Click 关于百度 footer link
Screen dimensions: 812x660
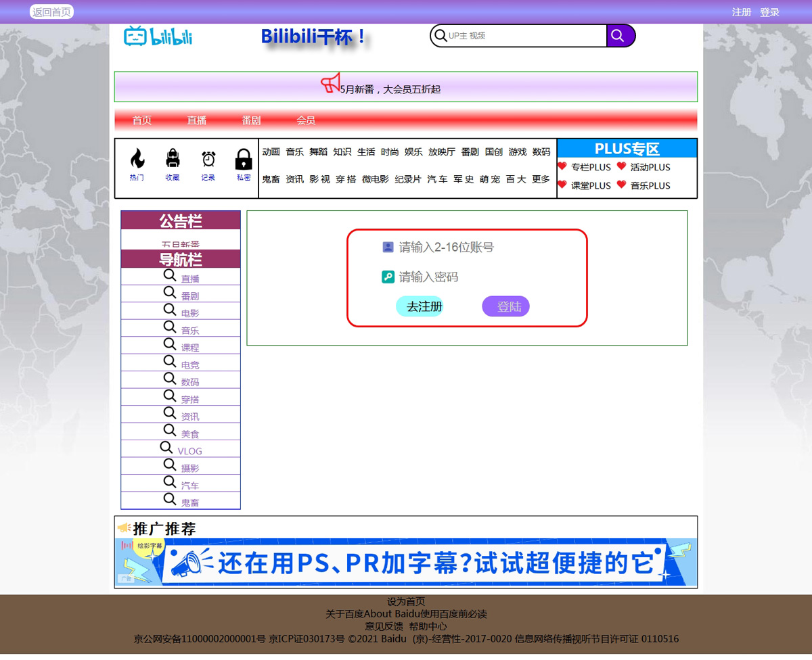pos(345,614)
